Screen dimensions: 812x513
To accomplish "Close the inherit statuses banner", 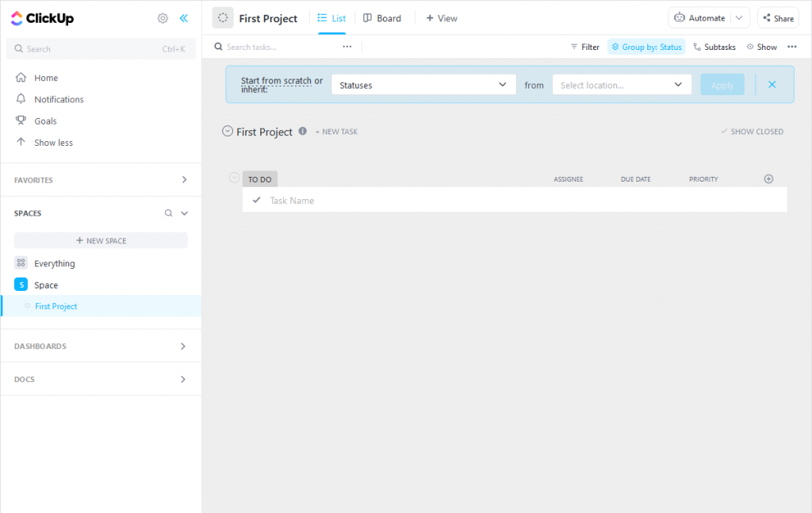I will pos(772,84).
